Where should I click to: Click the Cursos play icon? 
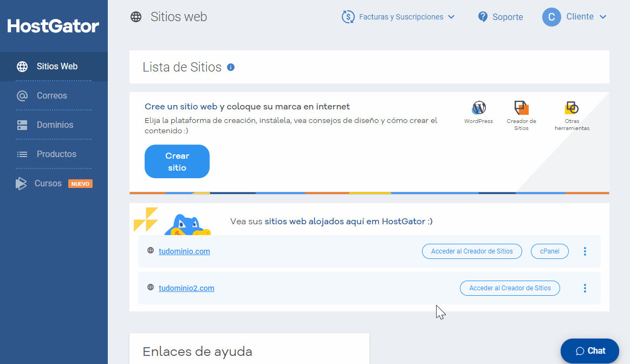[x=21, y=184]
